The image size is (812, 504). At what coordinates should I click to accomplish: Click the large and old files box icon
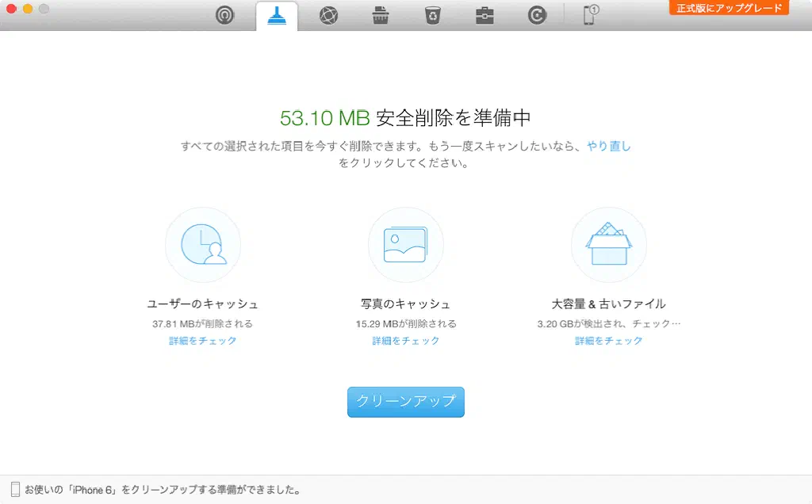[x=609, y=245]
